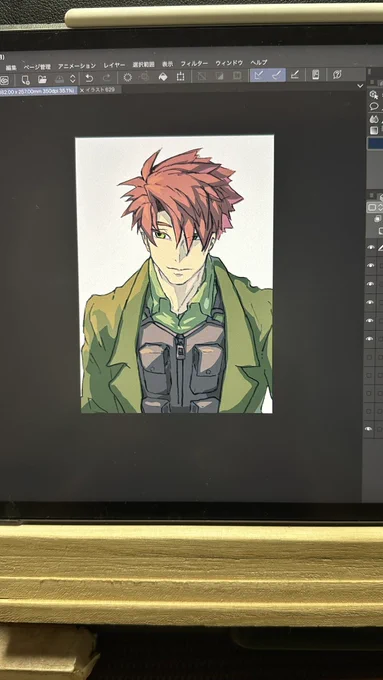Open the CLIP STUDIO launcher icon

tap(4, 80)
